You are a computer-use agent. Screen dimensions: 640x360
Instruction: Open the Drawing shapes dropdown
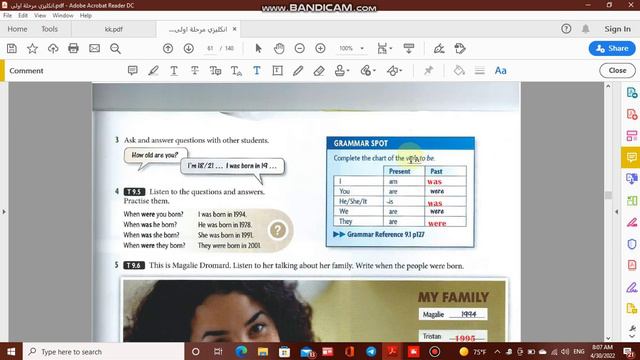(394, 71)
